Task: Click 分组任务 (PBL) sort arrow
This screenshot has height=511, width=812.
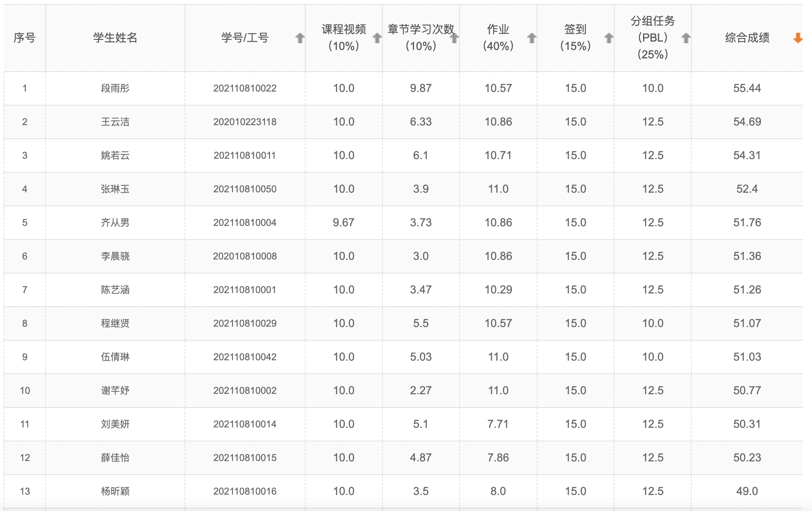Action: [686, 38]
